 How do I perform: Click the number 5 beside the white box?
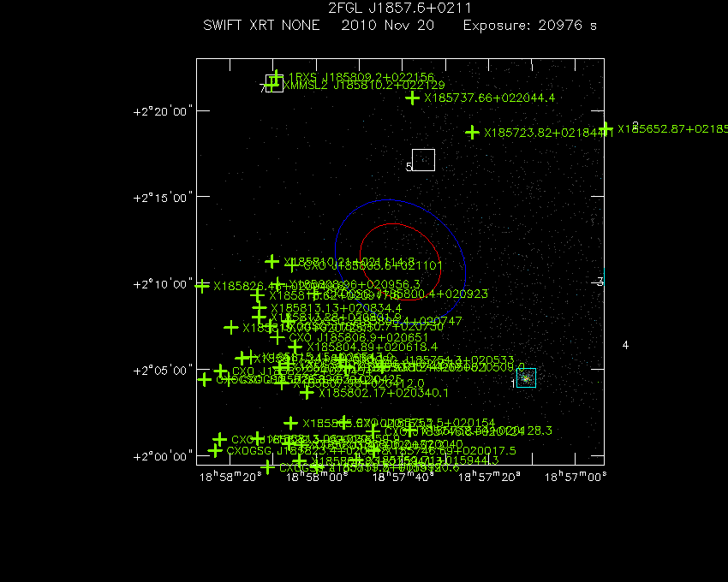tap(409, 167)
